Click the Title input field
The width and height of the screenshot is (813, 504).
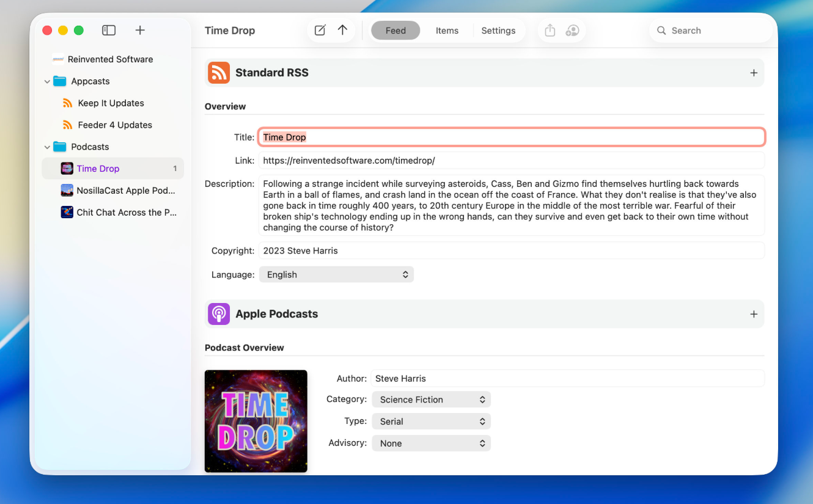(x=512, y=137)
